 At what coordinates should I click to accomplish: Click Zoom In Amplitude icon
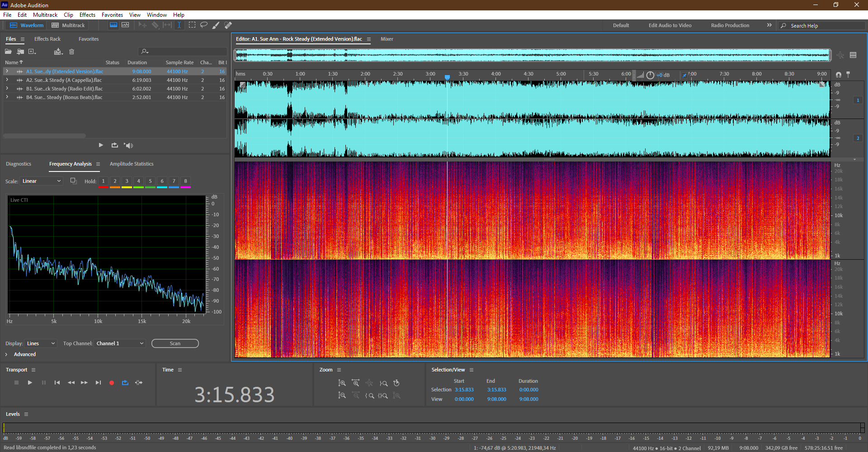(342, 383)
